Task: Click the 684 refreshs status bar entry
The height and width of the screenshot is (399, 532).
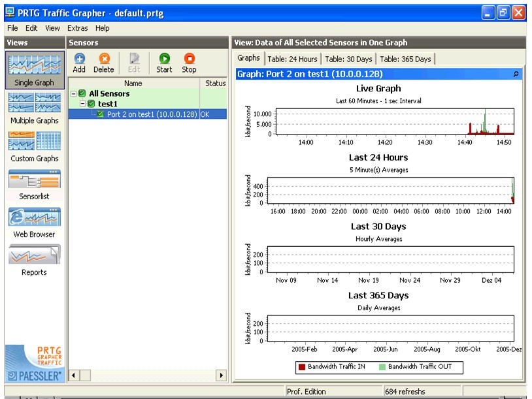Action: [x=422, y=392]
